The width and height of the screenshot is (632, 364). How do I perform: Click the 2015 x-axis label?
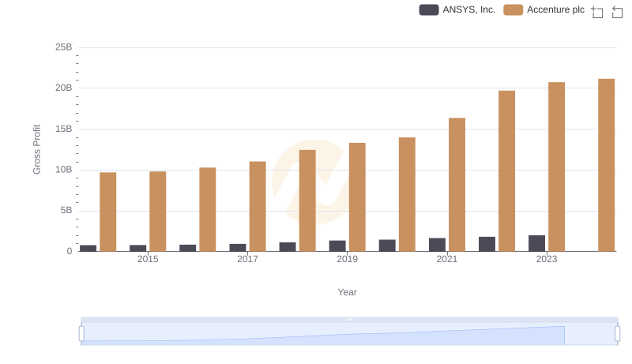148,259
